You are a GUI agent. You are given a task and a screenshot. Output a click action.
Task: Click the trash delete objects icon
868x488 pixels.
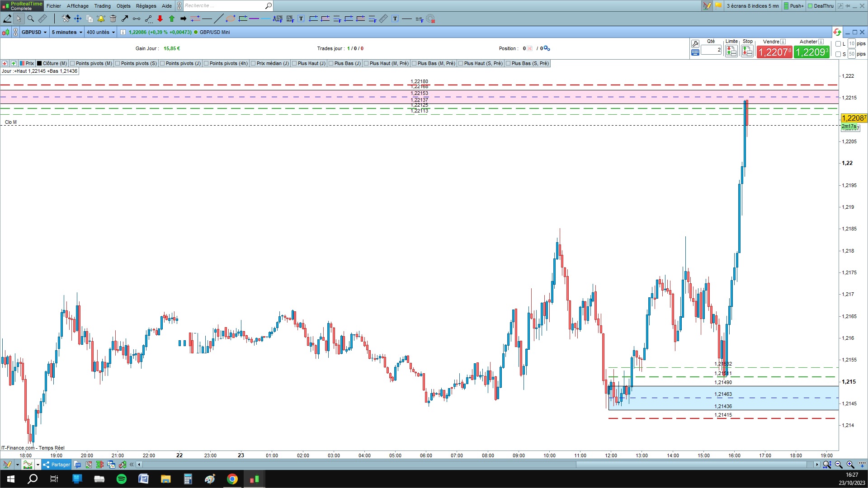[113, 19]
